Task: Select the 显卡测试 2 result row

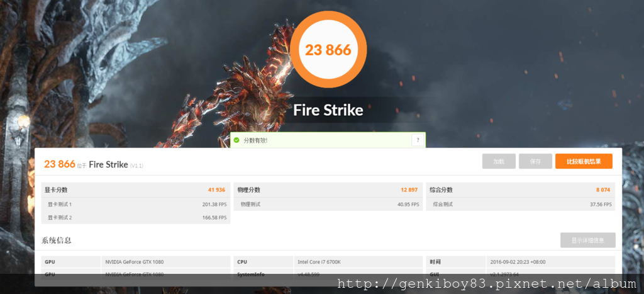Action: 136,218
